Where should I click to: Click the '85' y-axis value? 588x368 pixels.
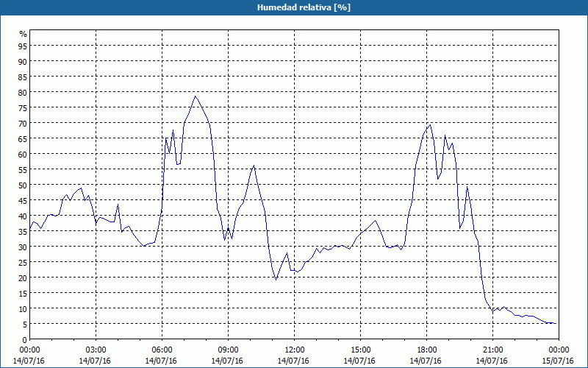pos(23,77)
